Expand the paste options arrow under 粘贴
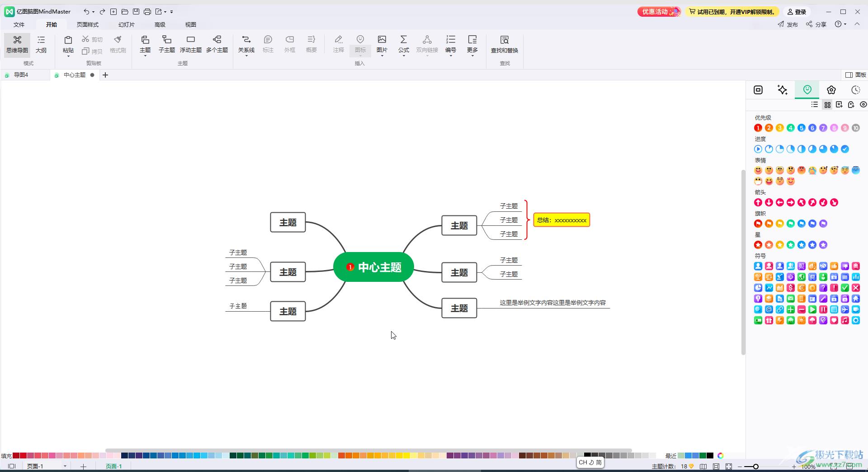 [x=68, y=56]
